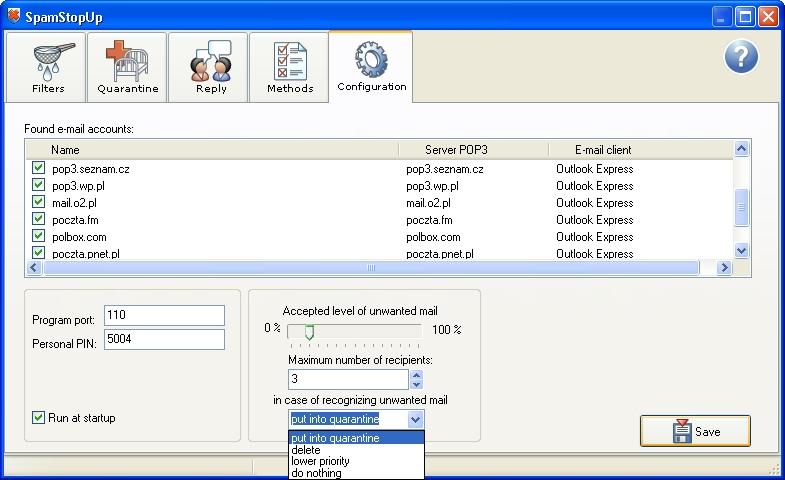Disable the Run at startup checkbox
Image resolution: width=785 pixels, height=480 pixels.
(x=38, y=417)
